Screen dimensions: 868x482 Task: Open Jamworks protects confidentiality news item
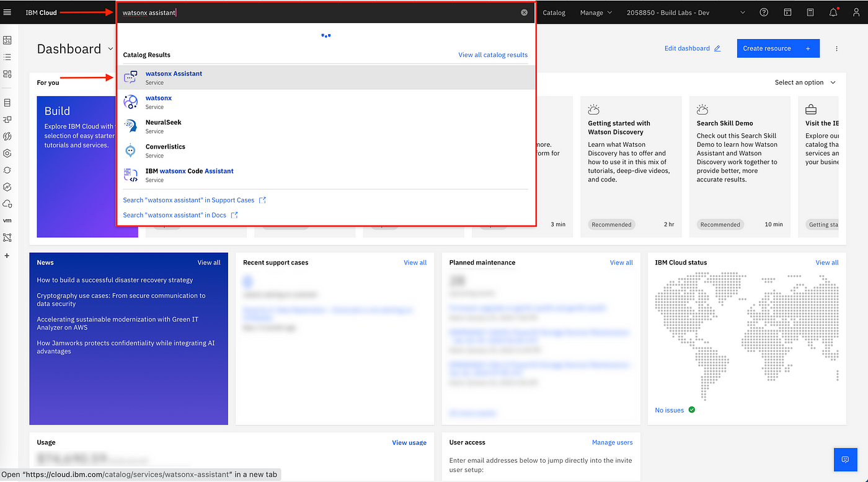point(126,347)
